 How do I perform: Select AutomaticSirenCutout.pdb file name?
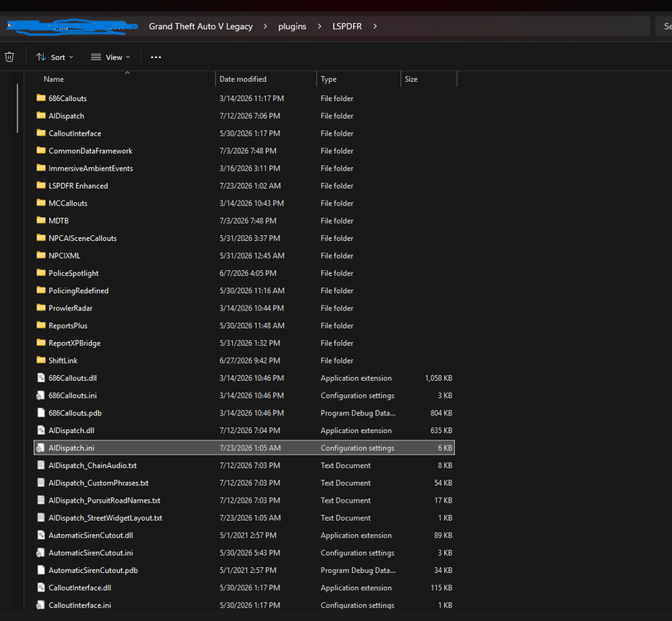point(94,570)
